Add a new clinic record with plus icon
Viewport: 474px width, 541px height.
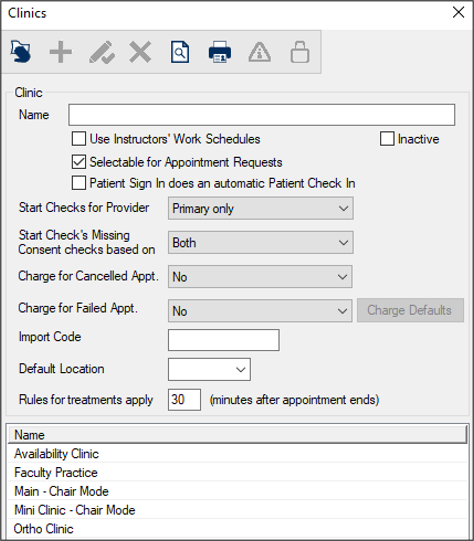pyautogui.click(x=61, y=52)
